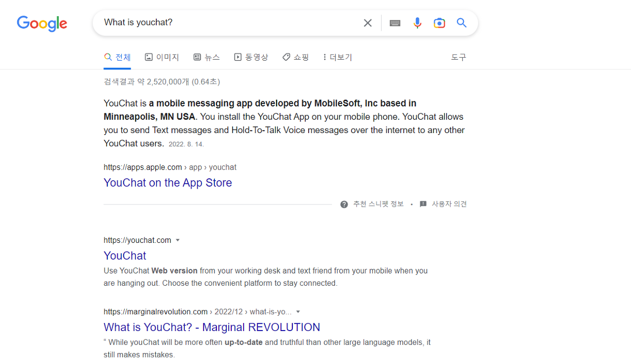This screenshot has height=364, width=631.
Task: Expand the dropdown next to marginalrevolution.com URL
Action: (x=298, y=311)
